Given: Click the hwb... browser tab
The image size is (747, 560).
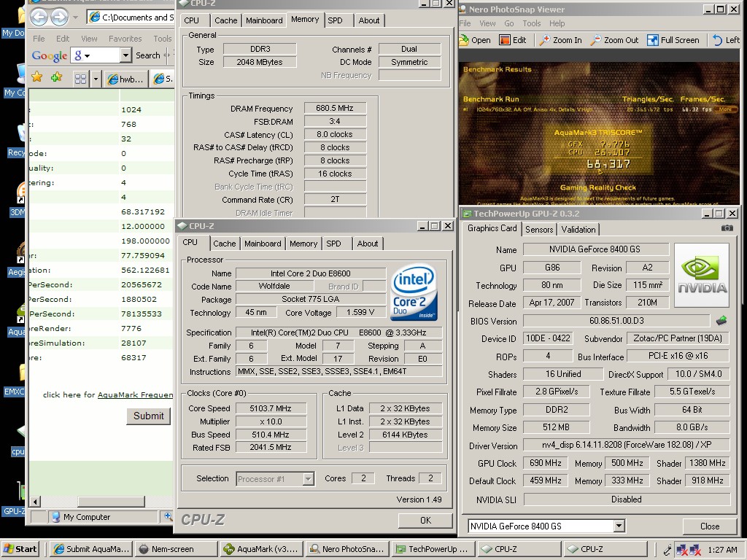Looking at the screenshot, I should tap(125, 79).
